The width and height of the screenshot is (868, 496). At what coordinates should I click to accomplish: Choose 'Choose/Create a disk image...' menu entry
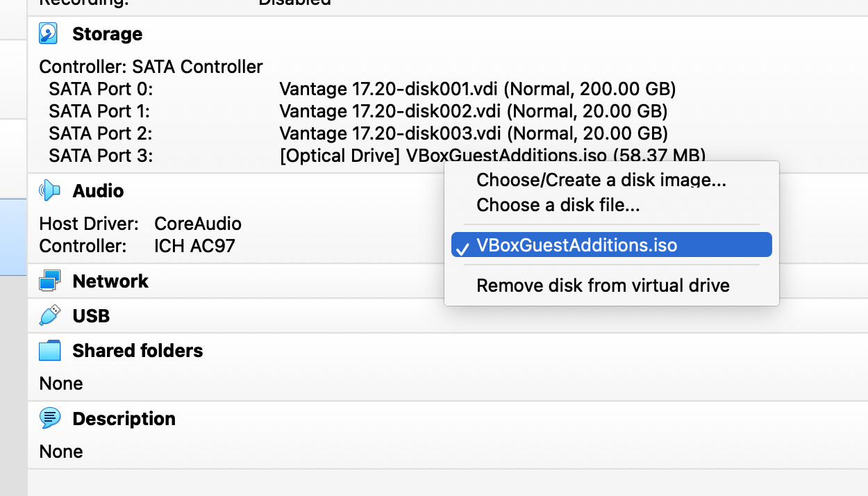click(x=601, y=180)
